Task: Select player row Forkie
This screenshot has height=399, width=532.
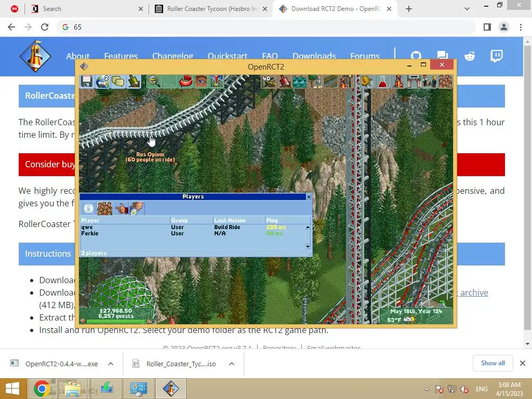Action: click(192, 233)
